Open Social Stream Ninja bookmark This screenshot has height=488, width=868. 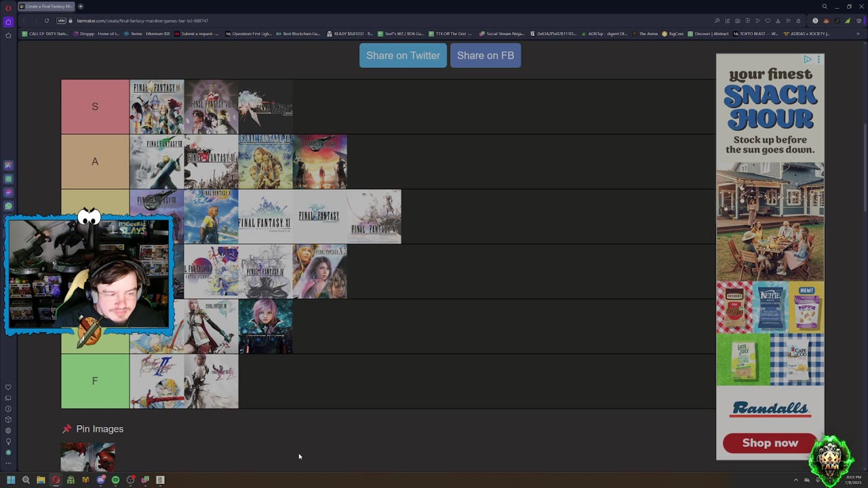(x=502, y=33)
